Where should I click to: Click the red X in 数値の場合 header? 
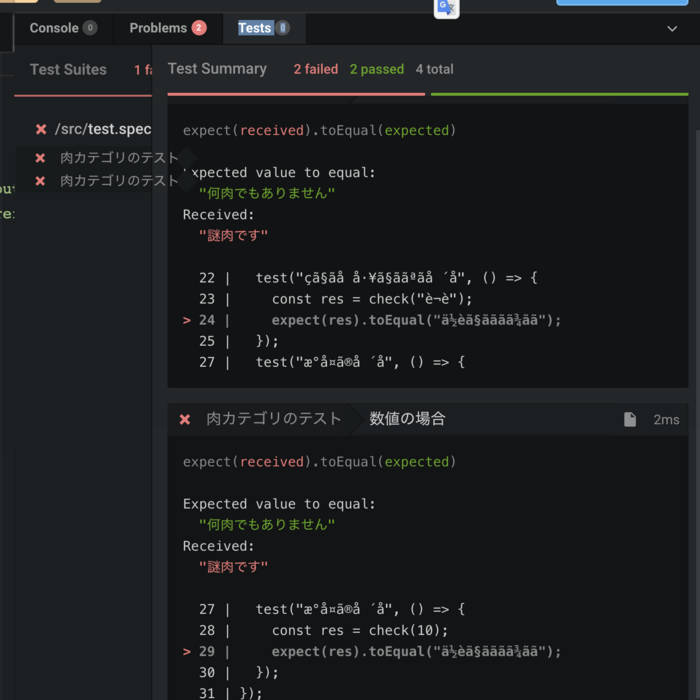point(185,419)
